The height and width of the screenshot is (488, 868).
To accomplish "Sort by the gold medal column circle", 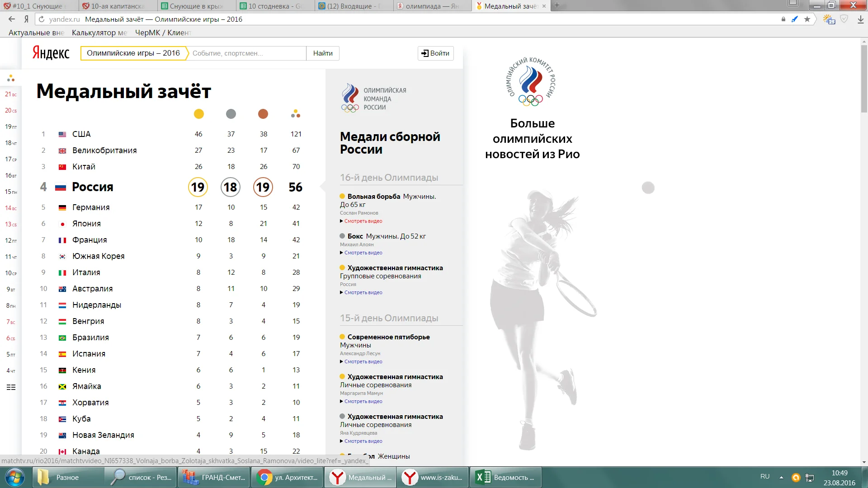I will coord(198,114).
